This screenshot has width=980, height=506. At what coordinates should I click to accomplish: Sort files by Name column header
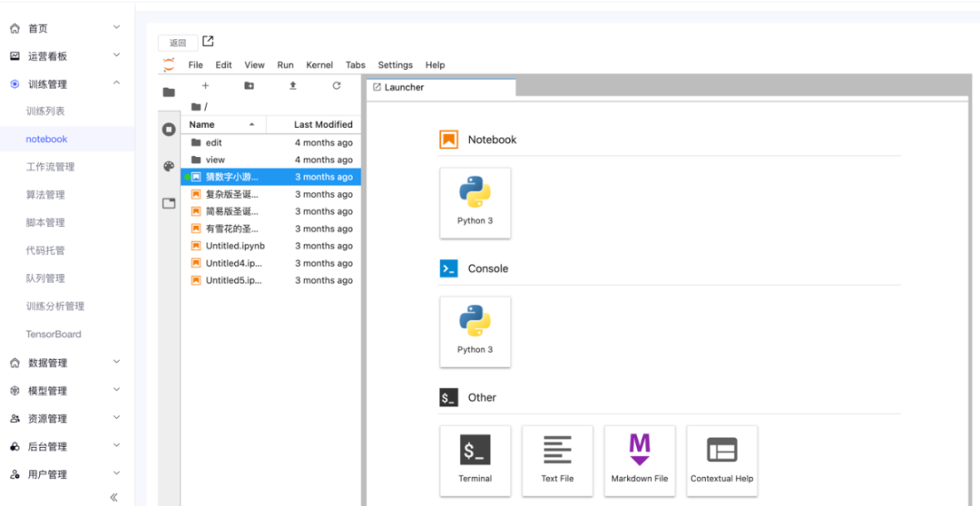pos(224,124)
